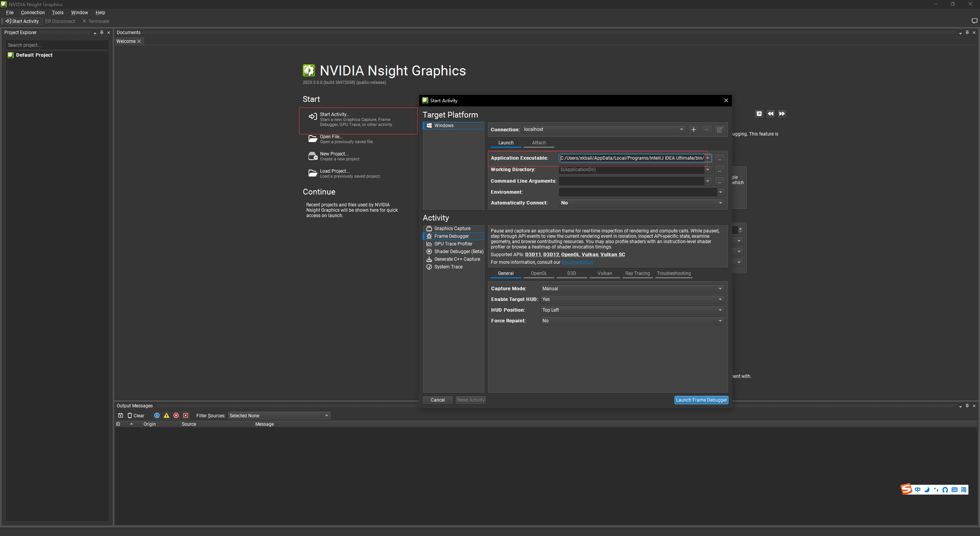Click the edit connection pencil icon

(719, 130)
